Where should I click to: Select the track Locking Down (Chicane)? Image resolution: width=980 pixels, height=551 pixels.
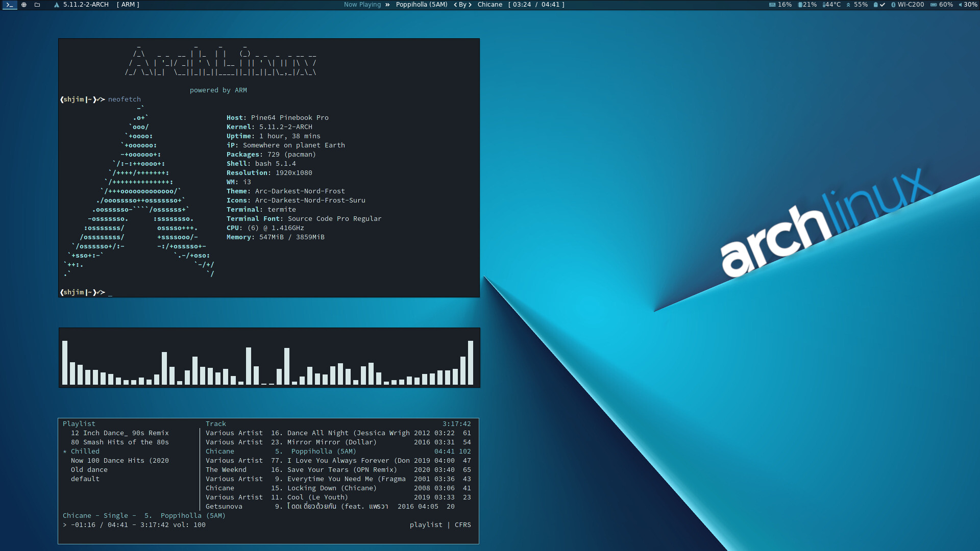[x=338, y=488]
